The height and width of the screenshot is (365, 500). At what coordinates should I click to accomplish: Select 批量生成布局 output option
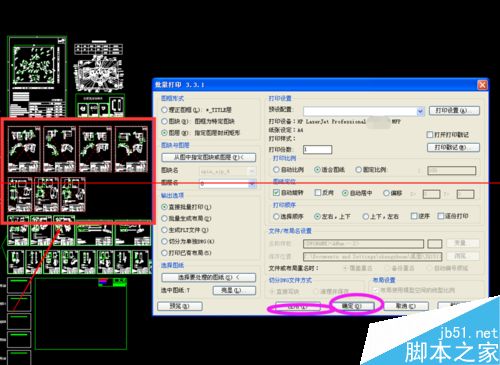pos(164,219)
